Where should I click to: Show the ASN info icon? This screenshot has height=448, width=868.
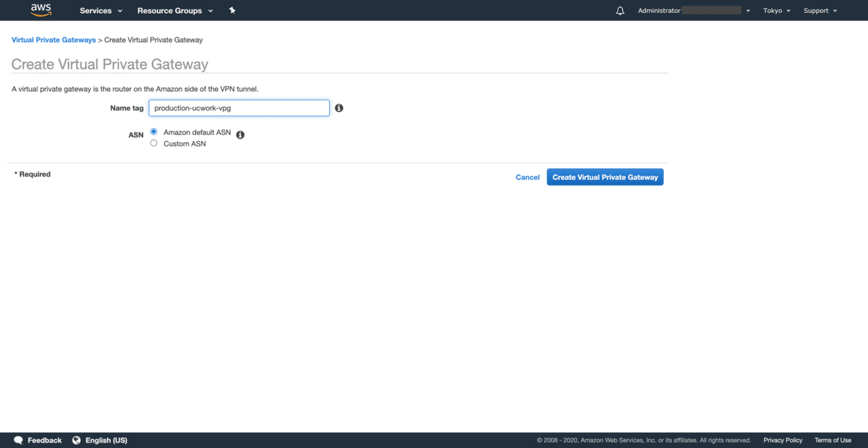point(240,134)
